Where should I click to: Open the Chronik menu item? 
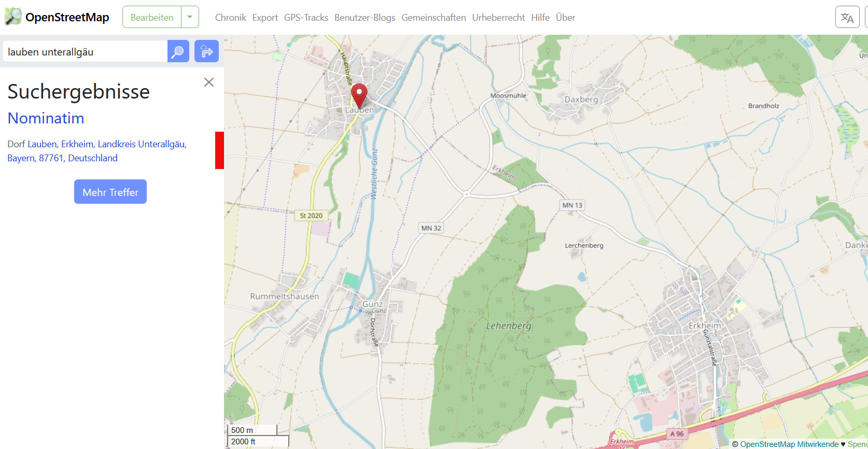pyautogui.click(x=231, y=18)
